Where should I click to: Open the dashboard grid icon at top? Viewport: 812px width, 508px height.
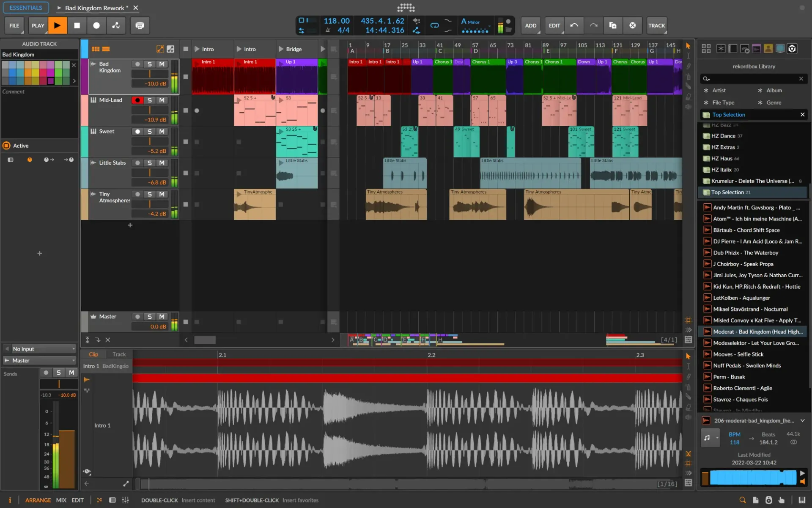click(x=406, y=8)
